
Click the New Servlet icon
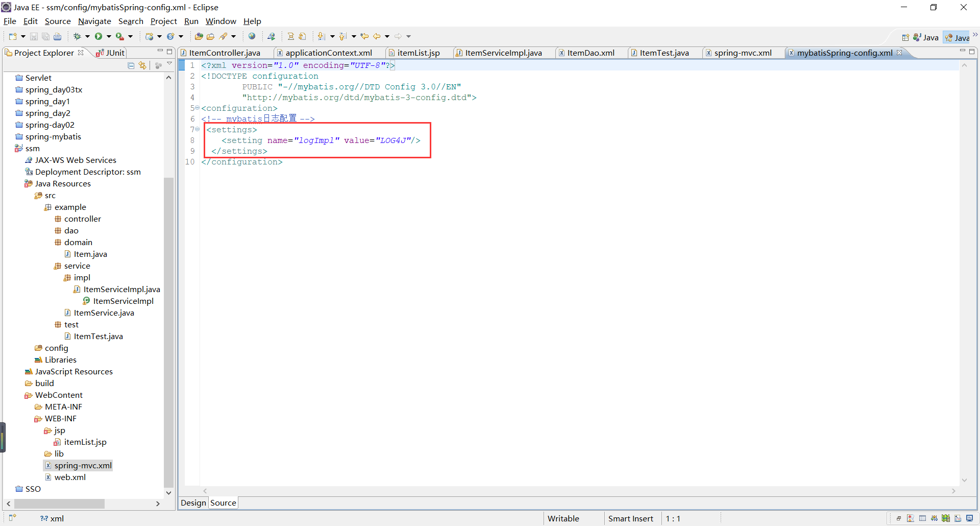pyautogui.click(x=170, y=36)
